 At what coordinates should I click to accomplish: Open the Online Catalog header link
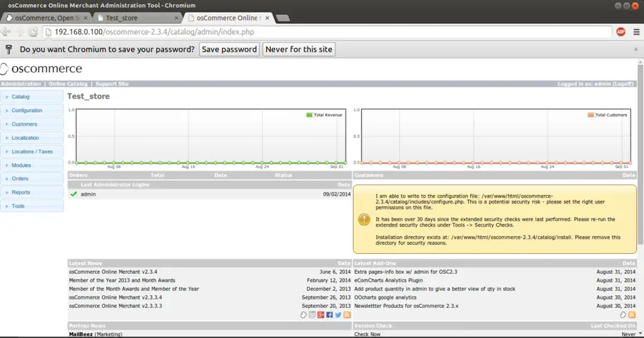[68, 84]
